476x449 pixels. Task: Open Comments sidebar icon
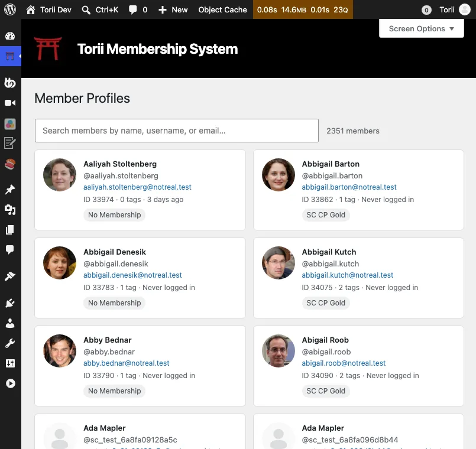[10, 250]
